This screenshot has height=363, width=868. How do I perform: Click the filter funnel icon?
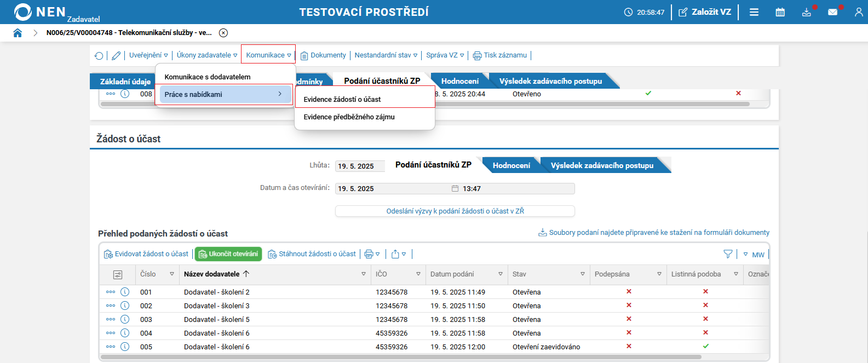728,254
